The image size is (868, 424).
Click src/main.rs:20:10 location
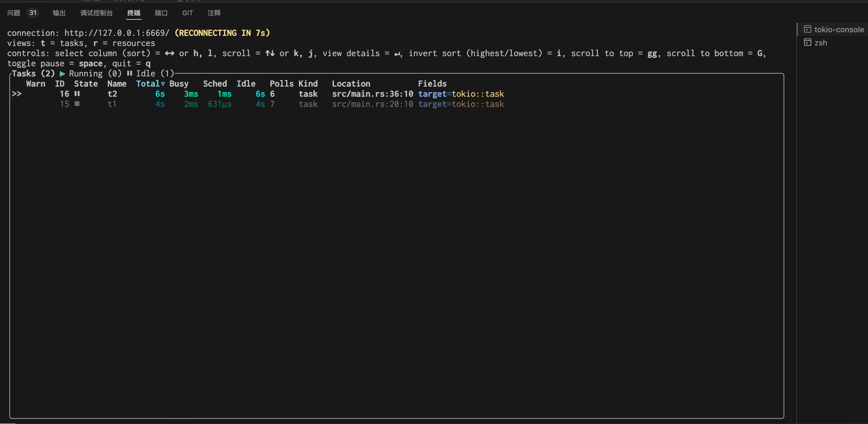tap(373, 104)
